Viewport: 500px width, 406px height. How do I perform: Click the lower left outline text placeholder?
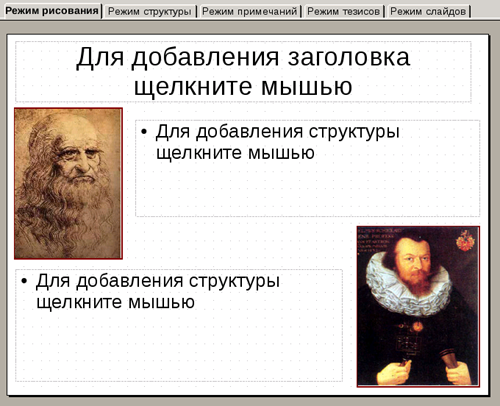179,325
